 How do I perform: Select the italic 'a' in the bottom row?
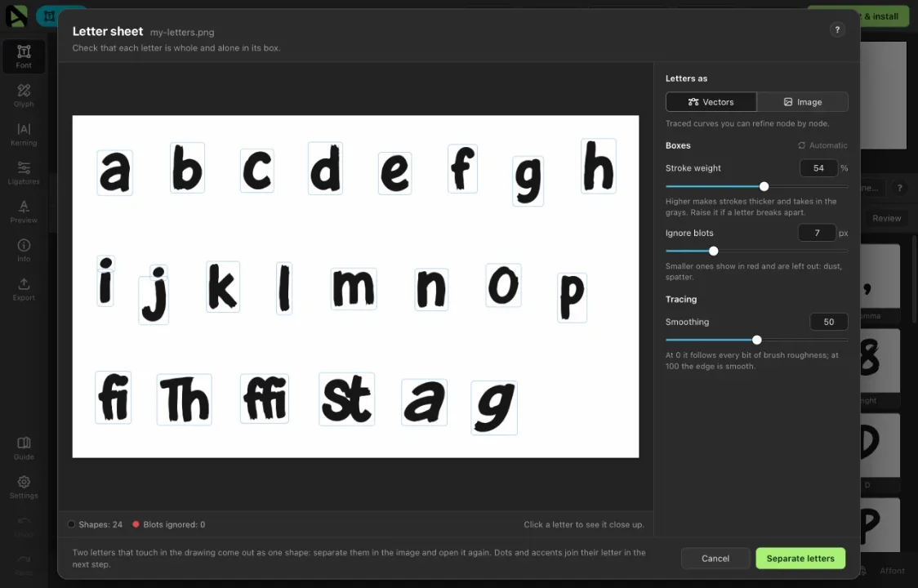tap(425, 402)
